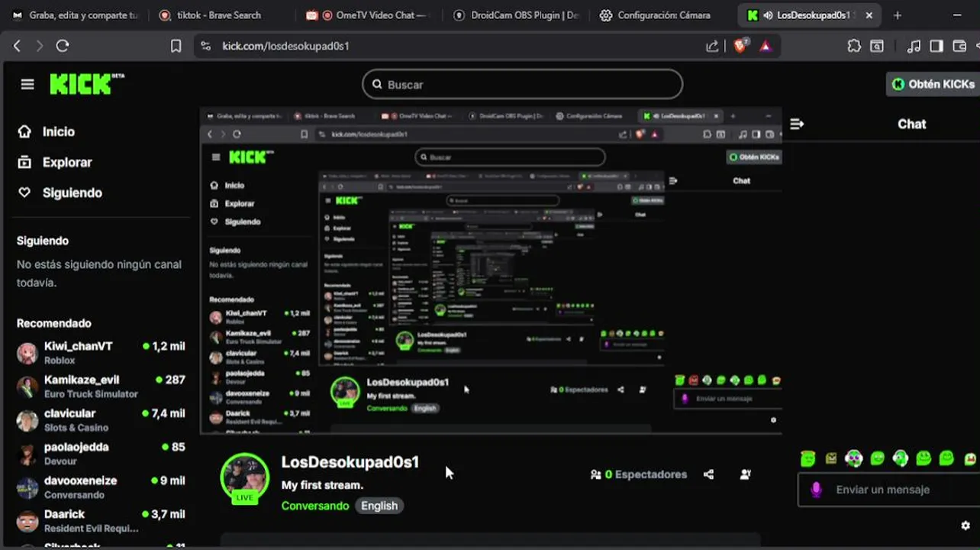Open the extensions puzzle icon
Viewport: 980px width, 550px height.
(x=854, y=46)
